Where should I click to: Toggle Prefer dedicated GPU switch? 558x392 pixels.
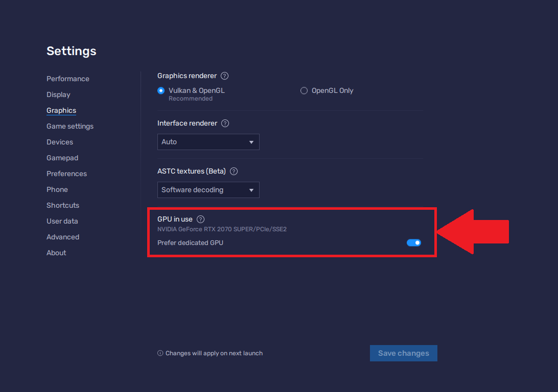414,243
